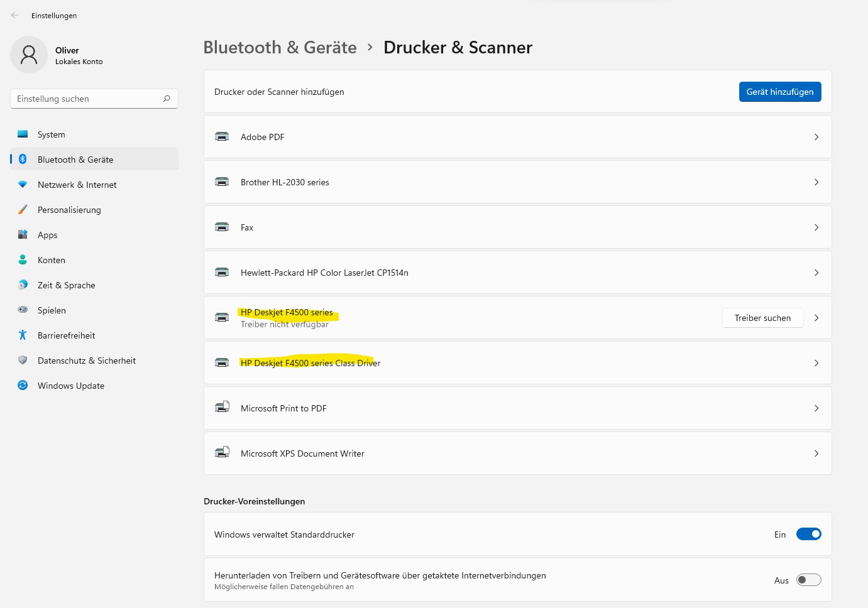This screenshot has height=608, width=868.
Task: Click the back arrow next to Einstellungen
Action: [x=15, y=15]
